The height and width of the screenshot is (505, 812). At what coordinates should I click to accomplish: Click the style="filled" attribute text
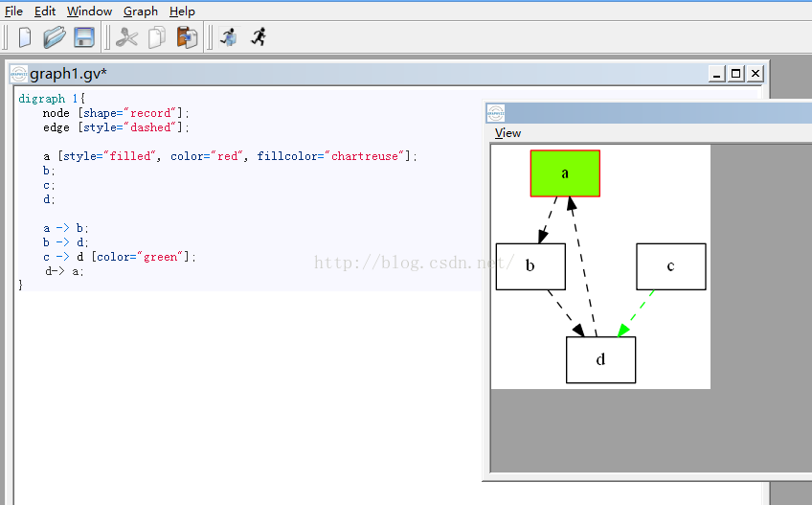109,156
